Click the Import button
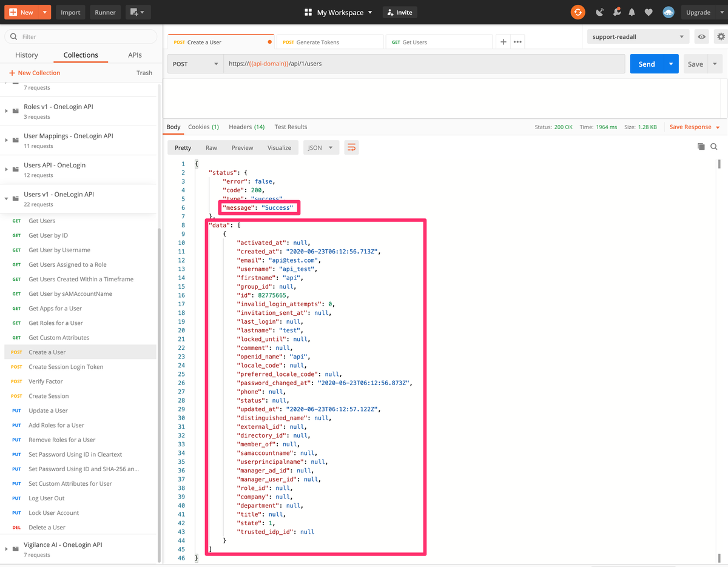This screenshot has width=728, height=567. (70, 12)
